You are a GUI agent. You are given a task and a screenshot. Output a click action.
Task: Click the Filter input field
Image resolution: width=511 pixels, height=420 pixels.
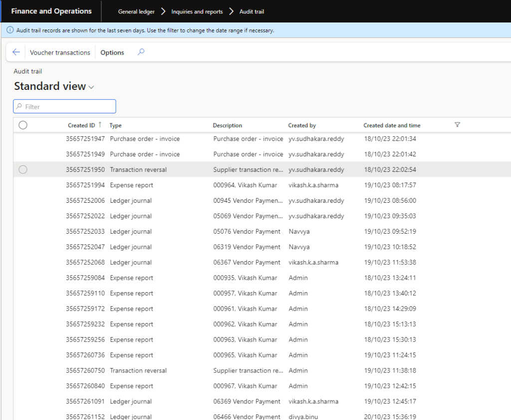(x=65, y=106)
